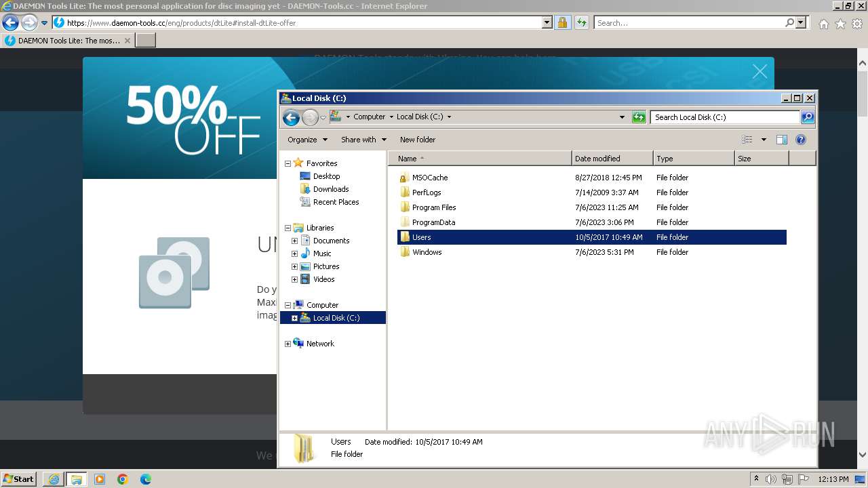This screenshot has width=868, height=488.
Task: Open the Share with dropdown menu
Action: coord(363,140)
